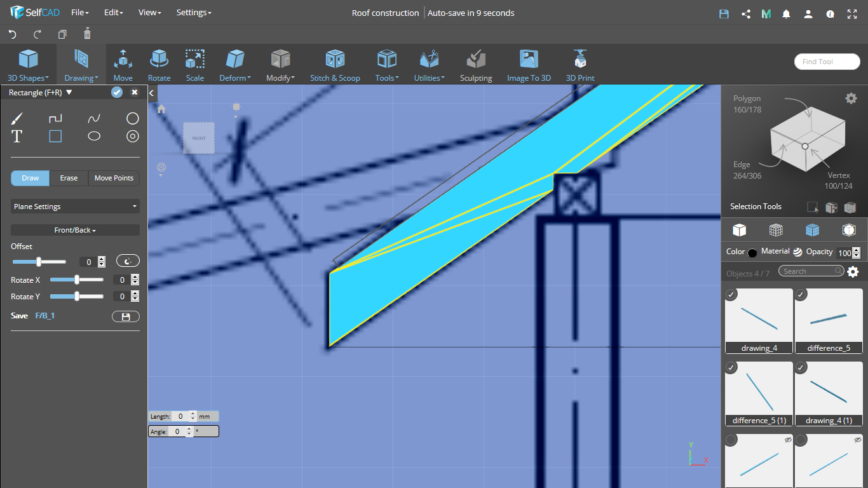Open the 3D Shapes tool

(x=28, y=65)
